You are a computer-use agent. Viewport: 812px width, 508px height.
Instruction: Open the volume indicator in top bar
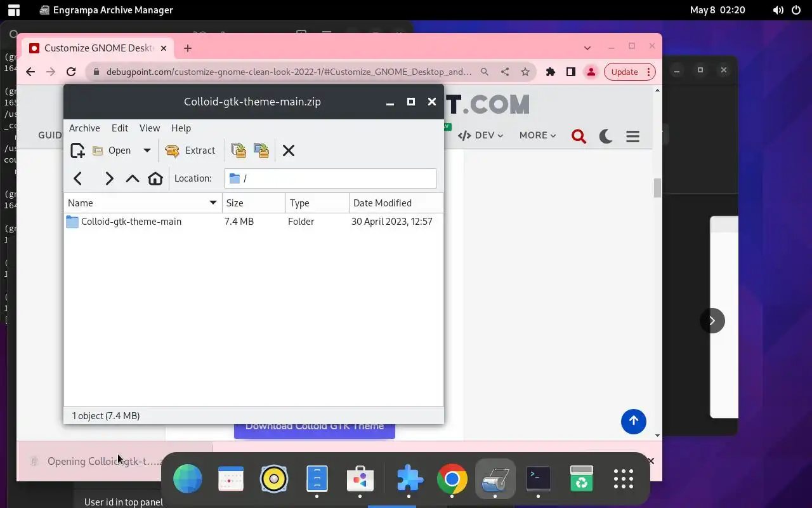coord(778,10)
